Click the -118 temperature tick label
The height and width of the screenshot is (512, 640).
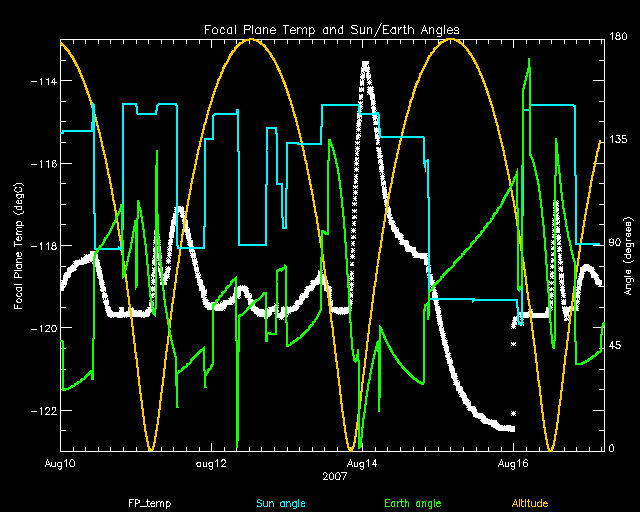coord(42,246)
